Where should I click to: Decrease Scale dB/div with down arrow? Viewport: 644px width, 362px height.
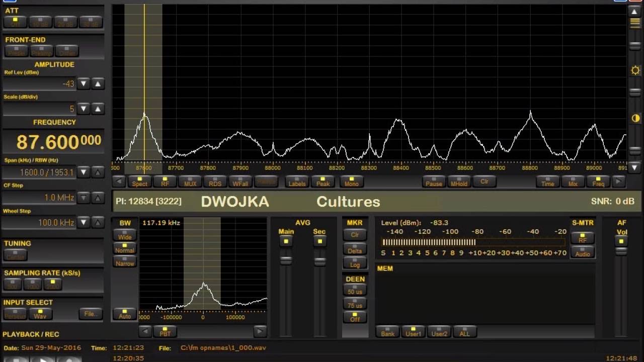(x=84, y=109)
